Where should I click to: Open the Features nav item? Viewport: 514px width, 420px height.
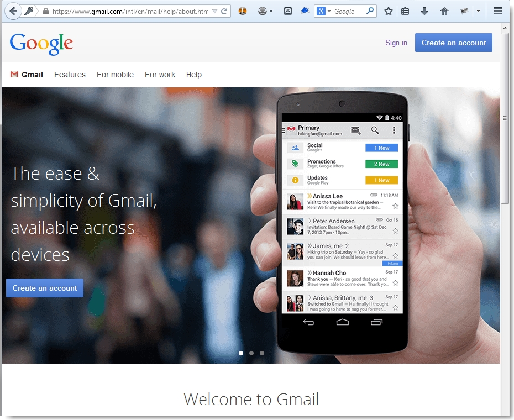coord(70,75)
